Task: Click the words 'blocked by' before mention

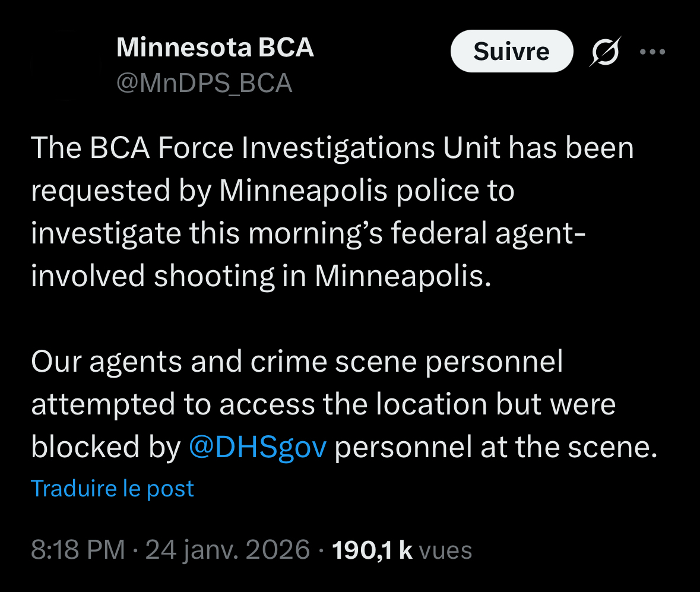Action: [x=105, y=447]
